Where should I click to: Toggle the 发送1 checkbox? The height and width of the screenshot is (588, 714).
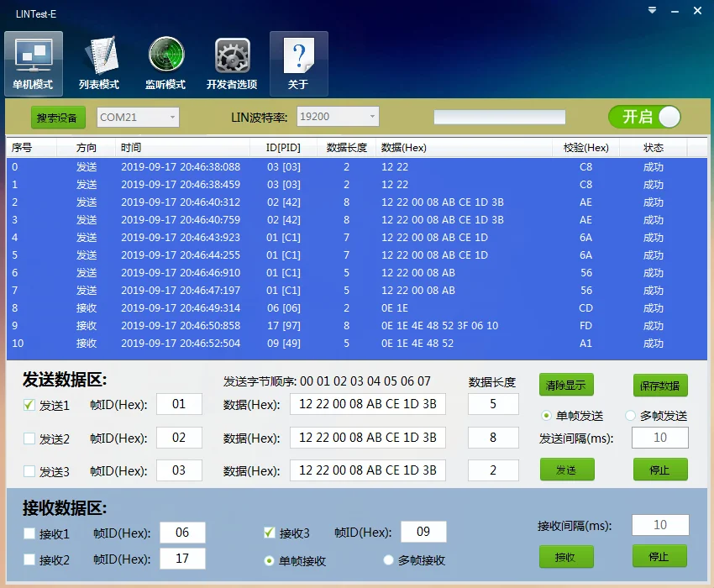pos(29,404)
